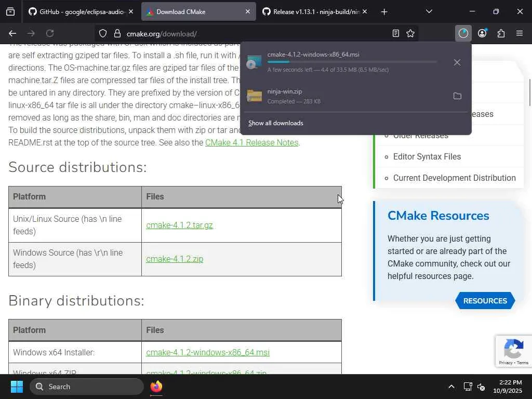Click the blue RESOURCES button
This screenshot has width=532, height=399.
click(x=485, y=301)
